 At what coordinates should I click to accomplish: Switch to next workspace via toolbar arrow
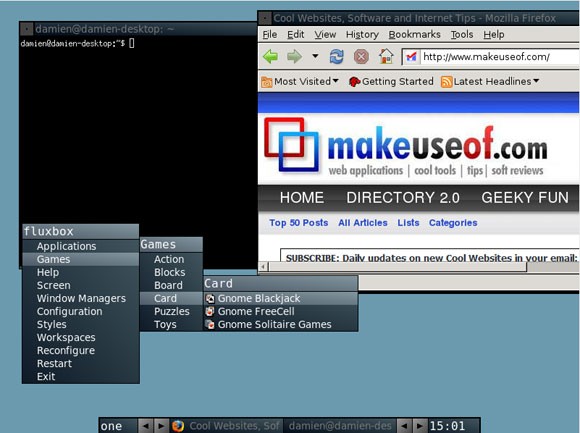click(x=161, y=426)
